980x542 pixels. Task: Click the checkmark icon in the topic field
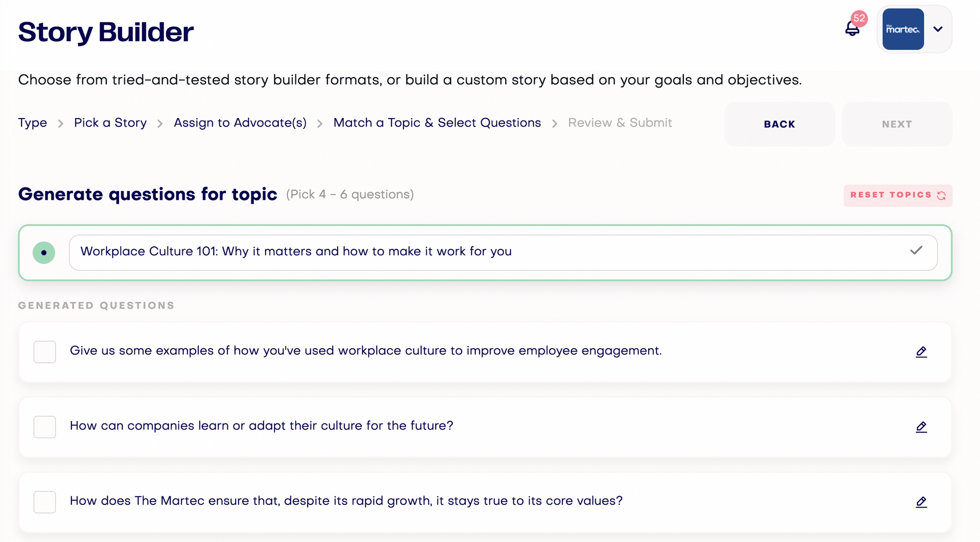pos(916,251)
